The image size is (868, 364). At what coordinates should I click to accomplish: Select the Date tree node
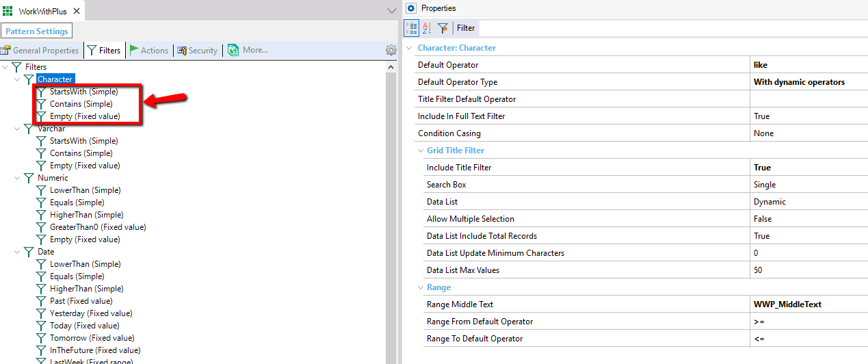point(46,252)
